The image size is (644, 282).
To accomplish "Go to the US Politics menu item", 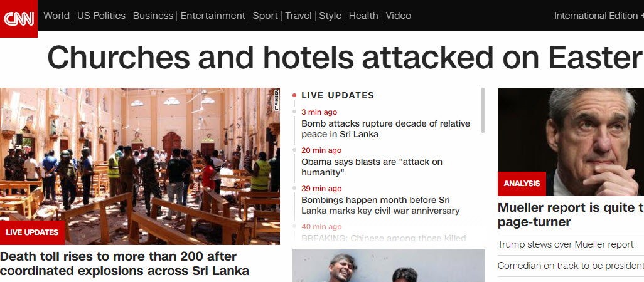I will (101, 16).
